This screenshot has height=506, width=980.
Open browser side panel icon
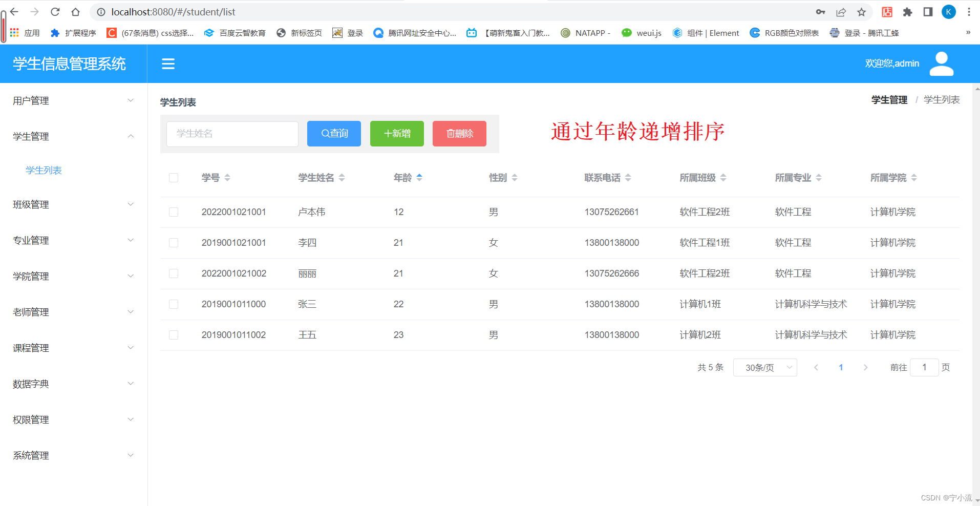pyautogui.click(x=928, y=12)
